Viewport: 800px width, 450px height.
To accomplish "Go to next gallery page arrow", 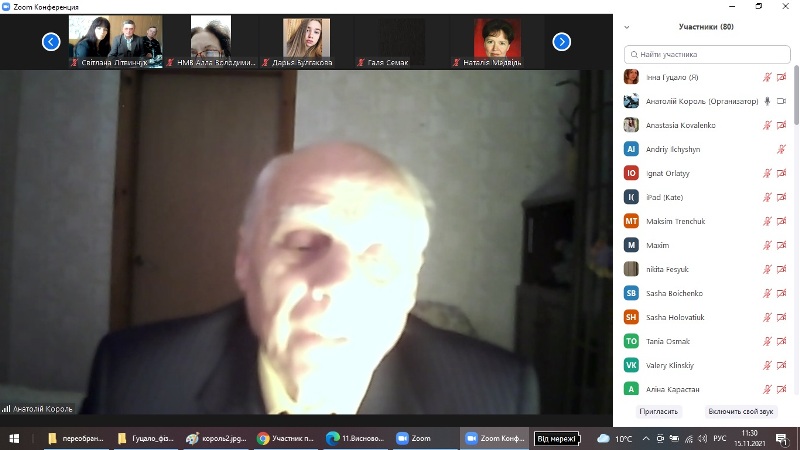I will coord(561,42).
